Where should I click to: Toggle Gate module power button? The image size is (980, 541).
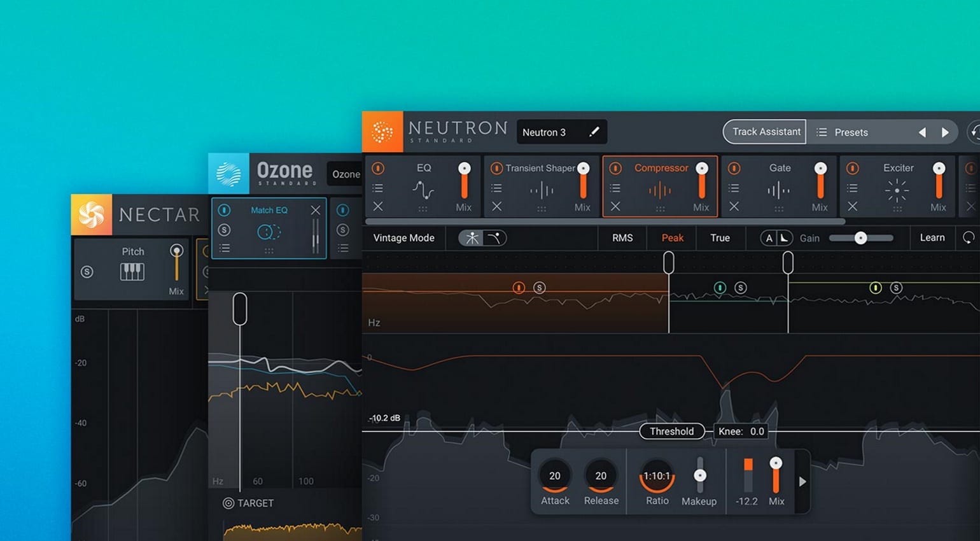[734, 168]
